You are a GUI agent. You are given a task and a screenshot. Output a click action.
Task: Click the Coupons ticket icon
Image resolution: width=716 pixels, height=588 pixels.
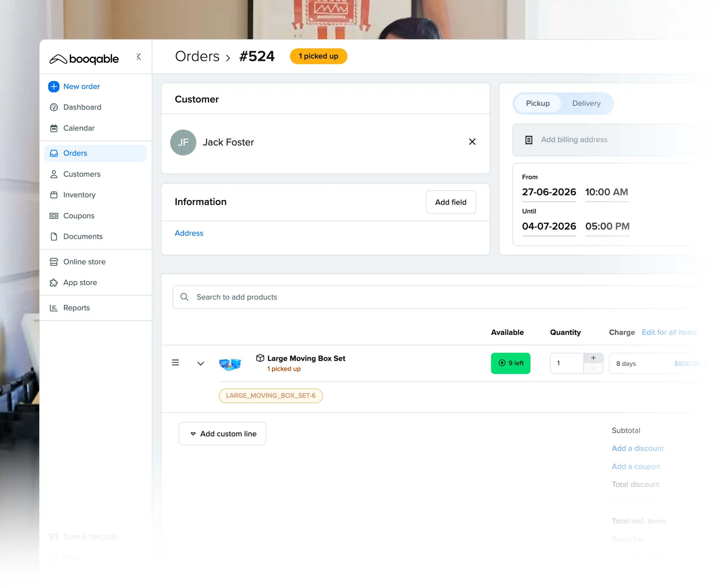pyautogui.click(x=53, y=216)
